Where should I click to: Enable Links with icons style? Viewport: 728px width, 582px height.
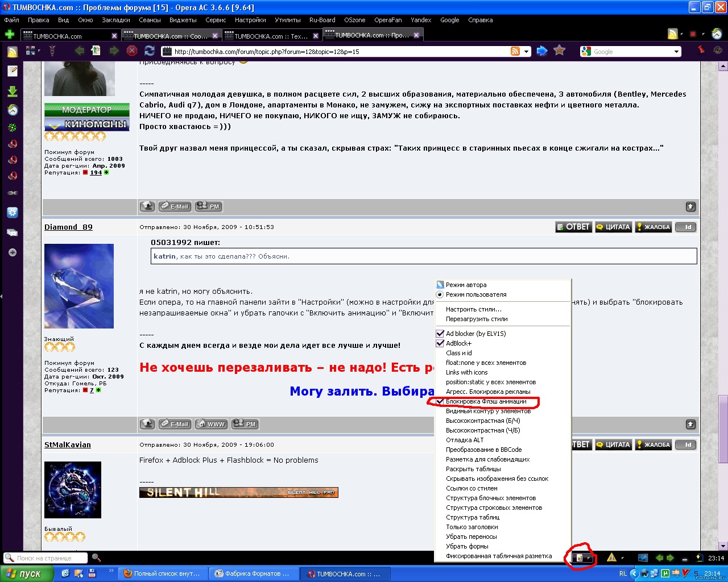(467, 372)
